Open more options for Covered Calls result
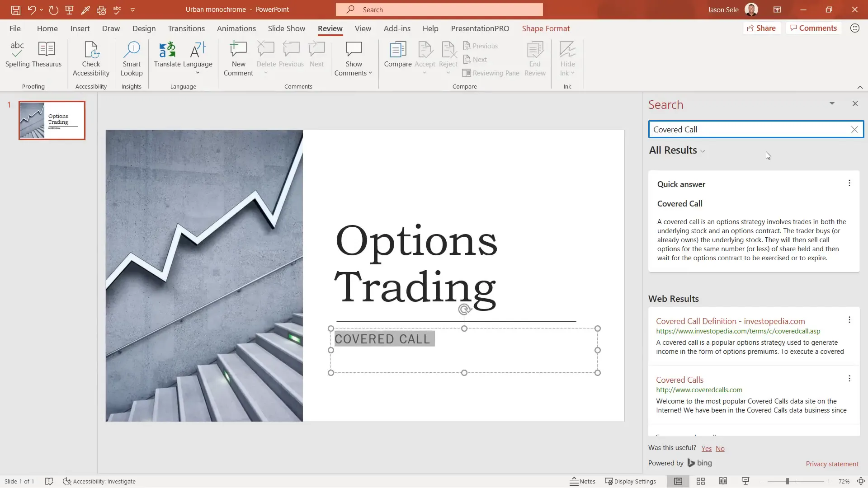The image size is (868, 488). point(849,379)
